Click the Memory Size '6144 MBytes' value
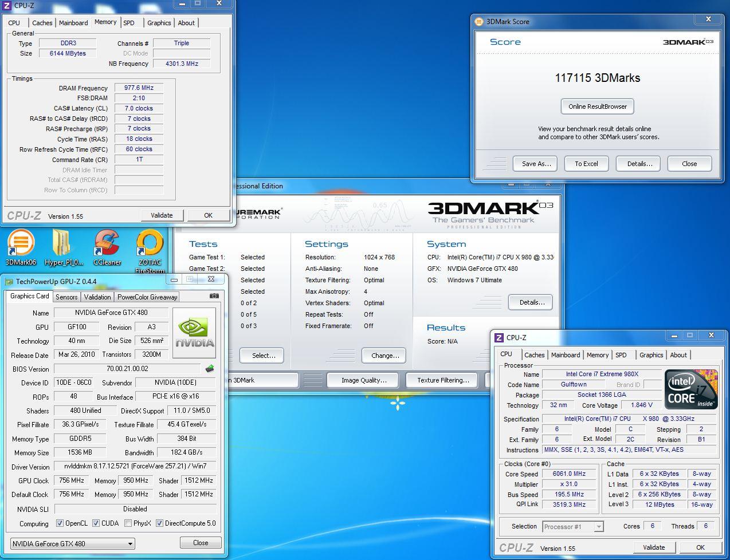730x560 pixels. tap(68, 54)
